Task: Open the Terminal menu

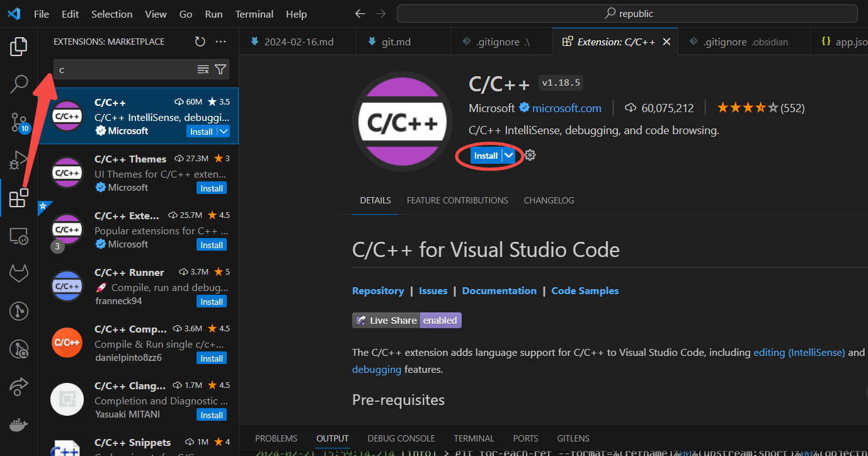Action: coord(254,14)
